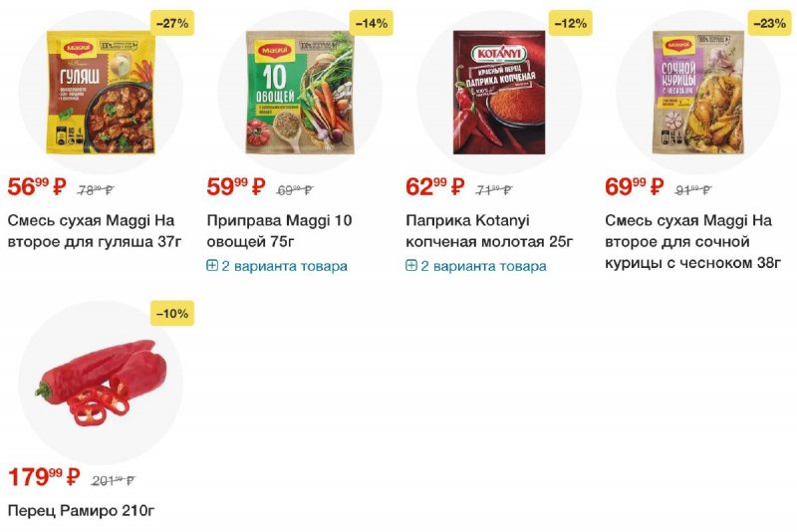Open the Kotanyi smoked paprika product image
Screen dimensions: 797x532
point(499,92)
